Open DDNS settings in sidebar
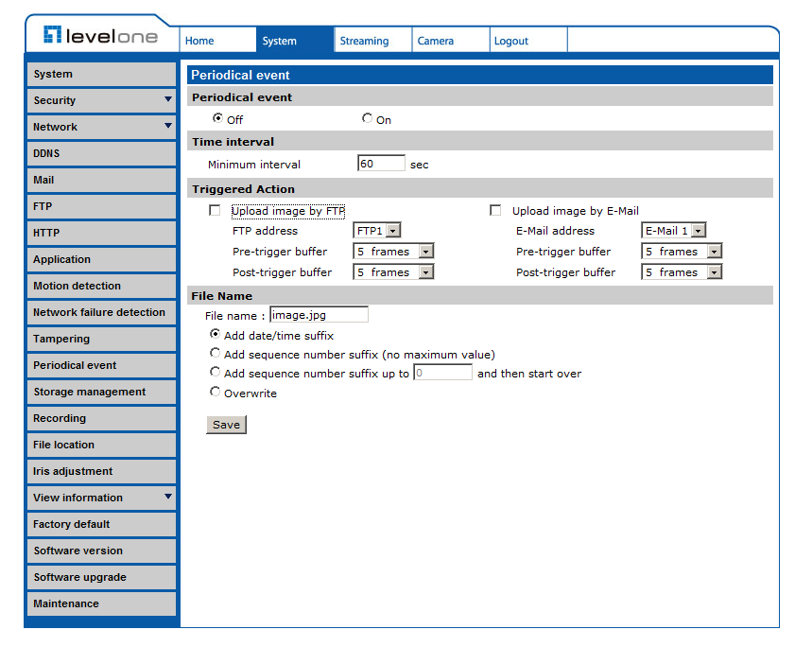812x647 pixels. [101, 153]
